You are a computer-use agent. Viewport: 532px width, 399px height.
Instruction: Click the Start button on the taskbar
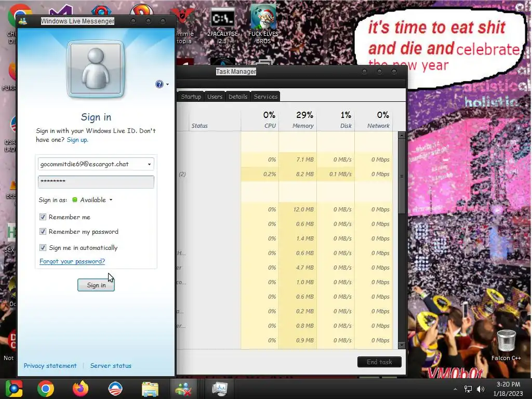point(14,389)
